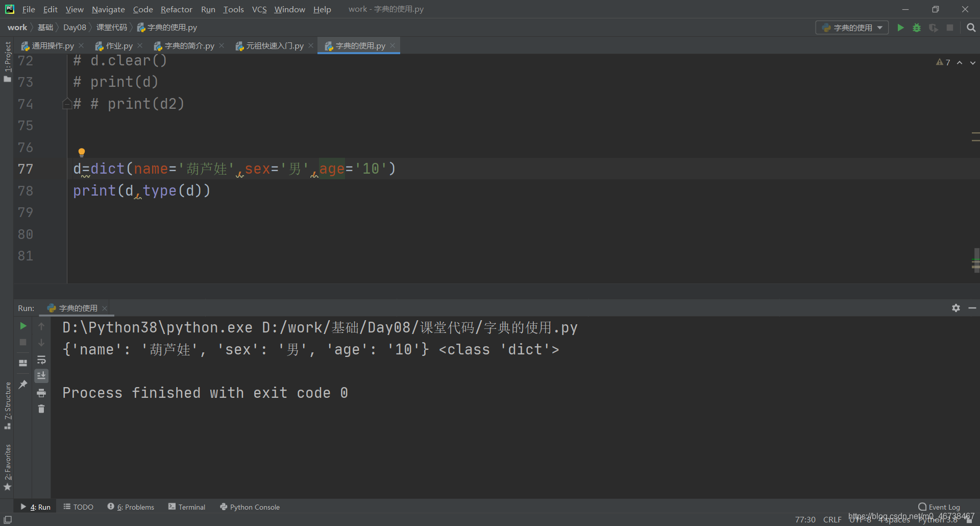
Task: Start debugging with the bug icon
Action: [917, 28]
